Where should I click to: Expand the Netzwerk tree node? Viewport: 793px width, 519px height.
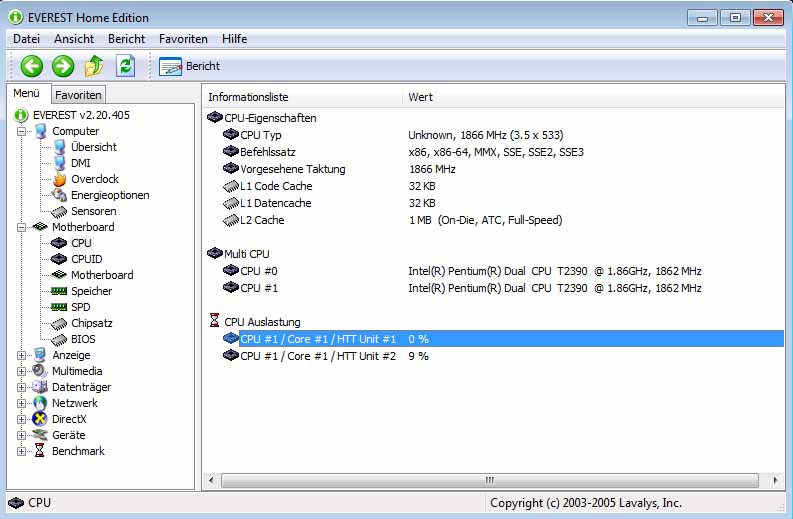click(x=21, y=403)
